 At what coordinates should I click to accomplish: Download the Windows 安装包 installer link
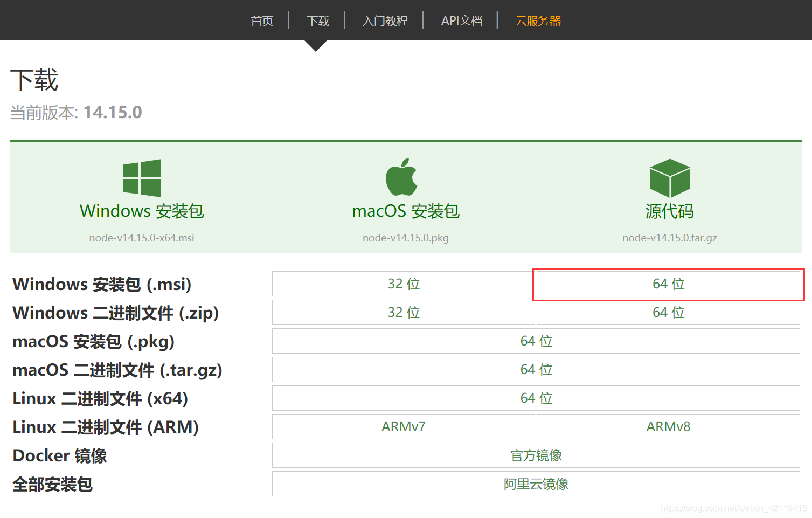tap(142, 211)
